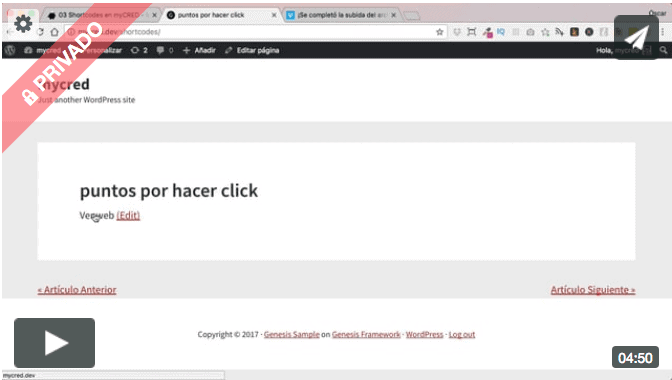Click the RSS feed extension icon
This screenshot has width=672, height=380.
click(x=559, y=32)
